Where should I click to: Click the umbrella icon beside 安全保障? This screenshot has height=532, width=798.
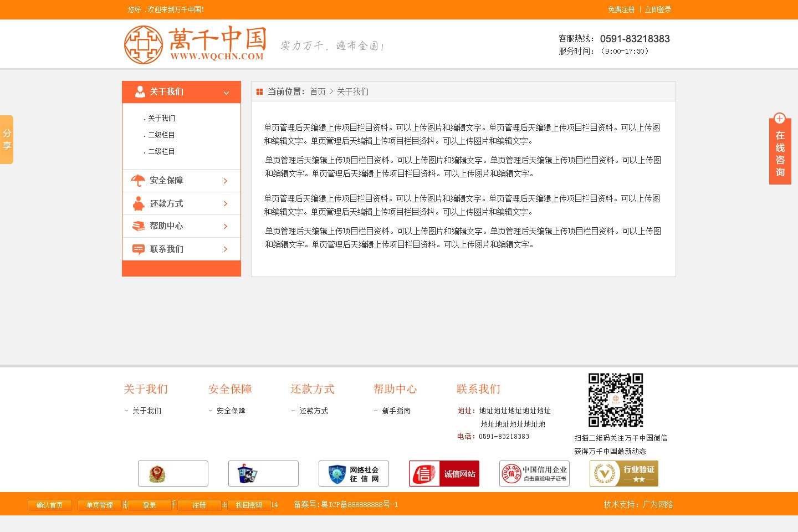pos(137,181)
